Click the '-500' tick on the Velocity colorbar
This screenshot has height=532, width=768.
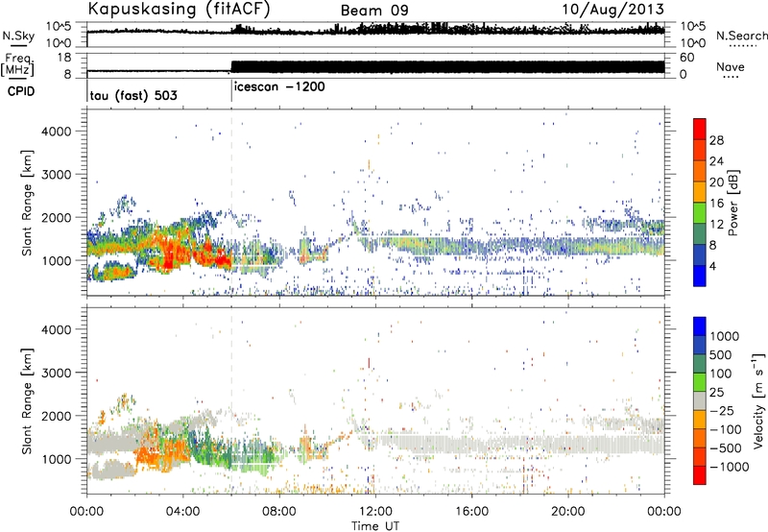click(x=725, y=448)
